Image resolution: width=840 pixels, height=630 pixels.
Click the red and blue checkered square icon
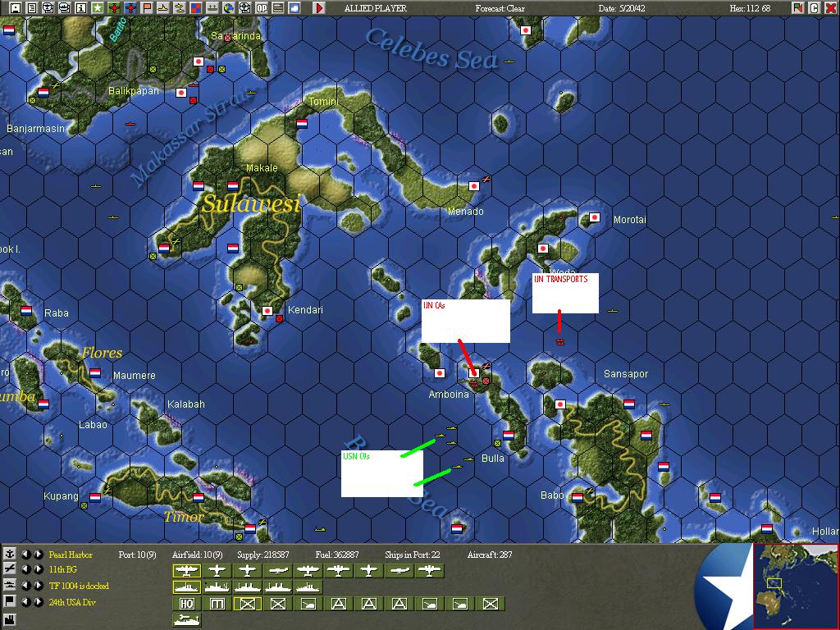pos(196,8)
